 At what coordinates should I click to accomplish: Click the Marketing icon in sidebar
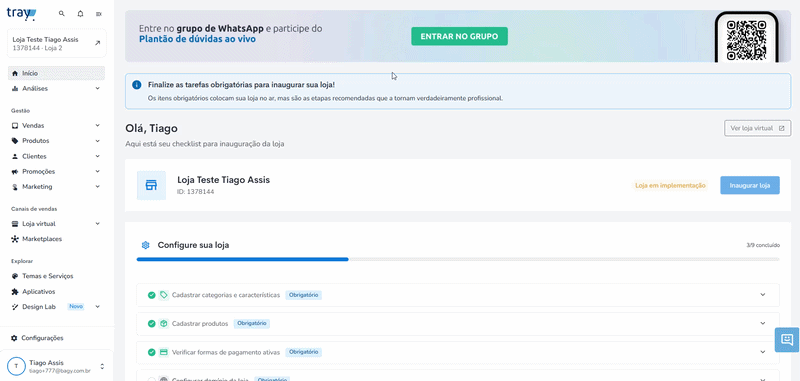[15, 187]
